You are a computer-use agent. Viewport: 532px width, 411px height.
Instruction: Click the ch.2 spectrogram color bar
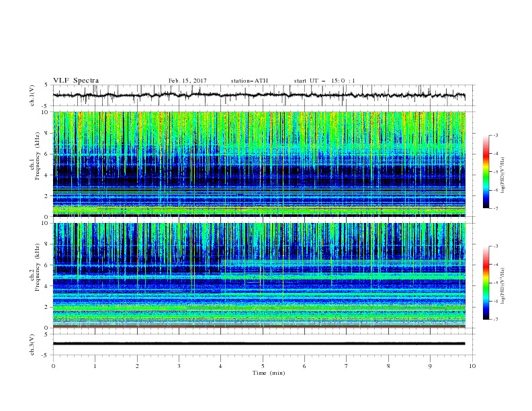tap(486, 283)
